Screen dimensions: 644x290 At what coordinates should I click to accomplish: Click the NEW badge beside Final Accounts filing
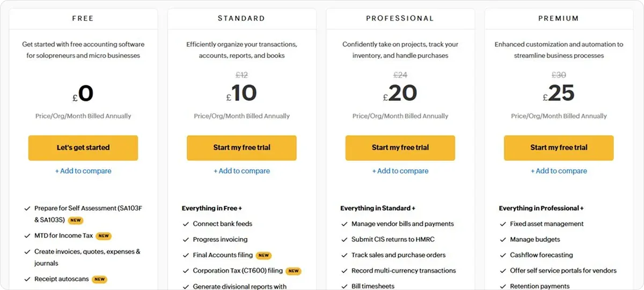tap(264, 256)
